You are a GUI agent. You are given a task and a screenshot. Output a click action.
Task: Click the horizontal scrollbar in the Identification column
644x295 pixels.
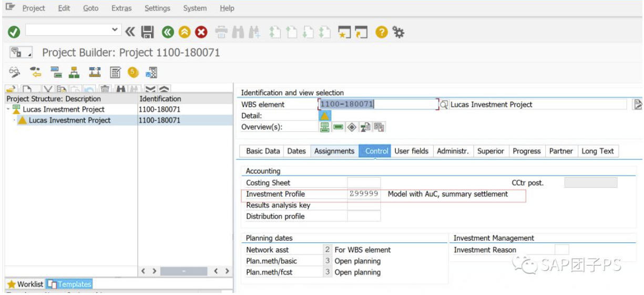click(x=184, y=271)
